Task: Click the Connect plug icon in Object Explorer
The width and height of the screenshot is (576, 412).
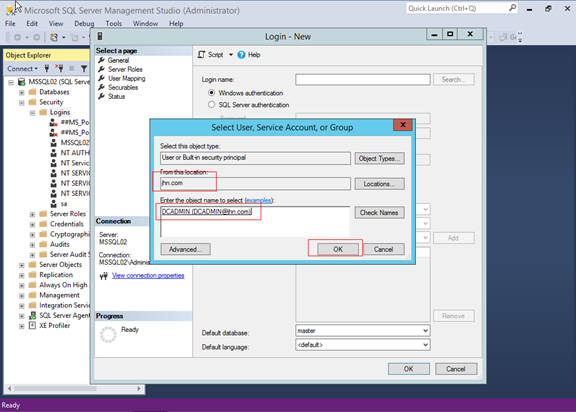Action: coord(47,68)
